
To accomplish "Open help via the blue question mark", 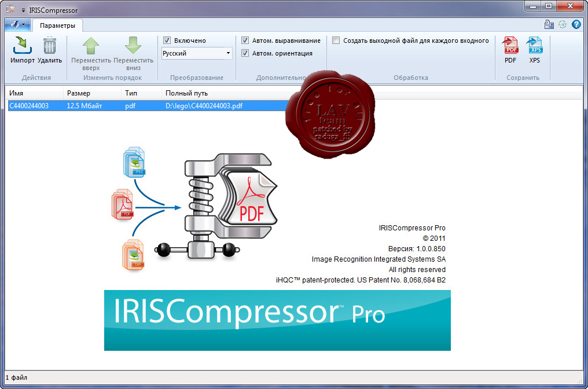I will pyautogui.click(x=576, y=24).
